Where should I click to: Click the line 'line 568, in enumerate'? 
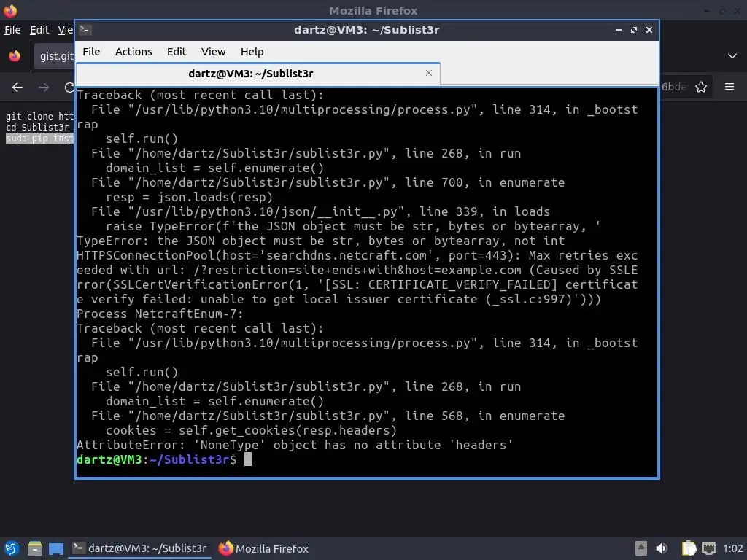[328, 416]
